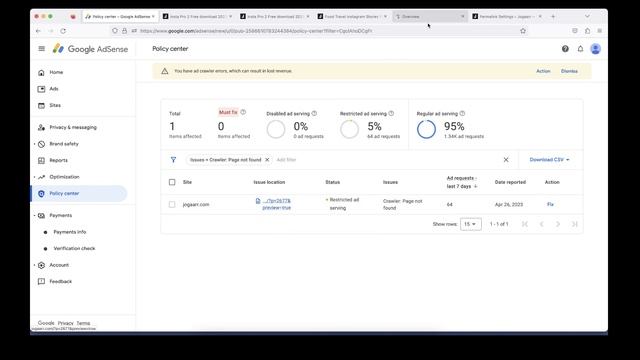Screen dimensions: 640x360
Task: Open the Show rows 15 dropdown
Action: 471,224
